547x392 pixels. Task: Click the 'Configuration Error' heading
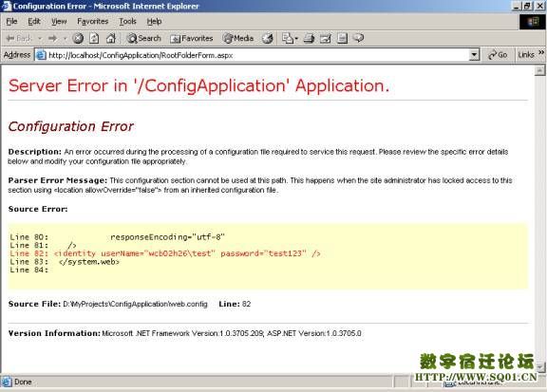pos(71,126)
